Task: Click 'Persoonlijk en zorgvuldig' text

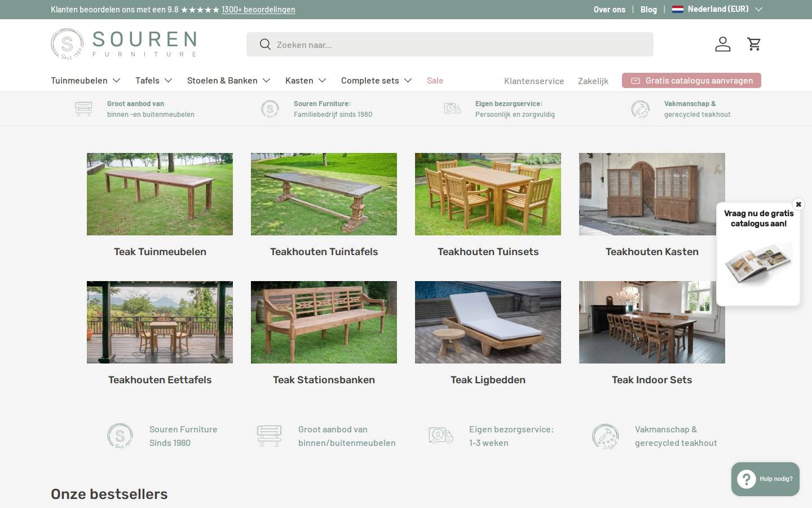Action: click(x=515, y=115)
